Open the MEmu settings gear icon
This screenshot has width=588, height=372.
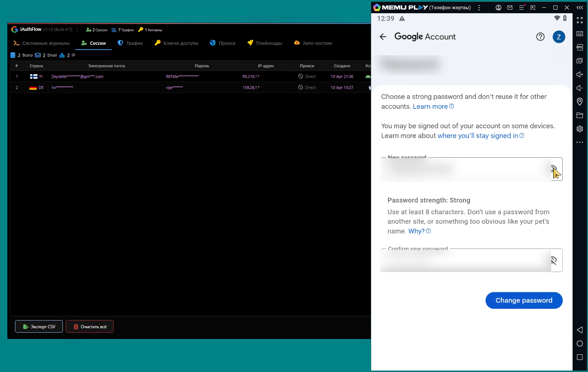(x=580, y=129)
